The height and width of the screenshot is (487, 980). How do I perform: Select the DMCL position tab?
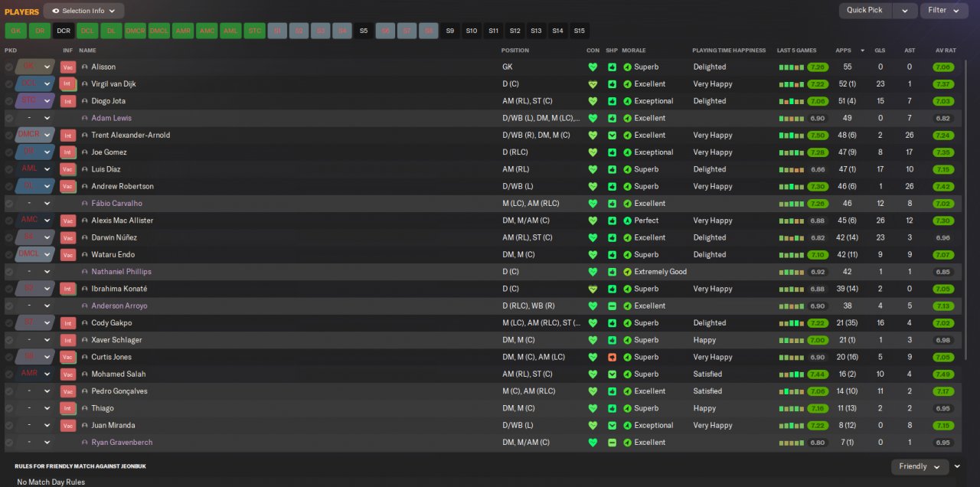(159, 31)
